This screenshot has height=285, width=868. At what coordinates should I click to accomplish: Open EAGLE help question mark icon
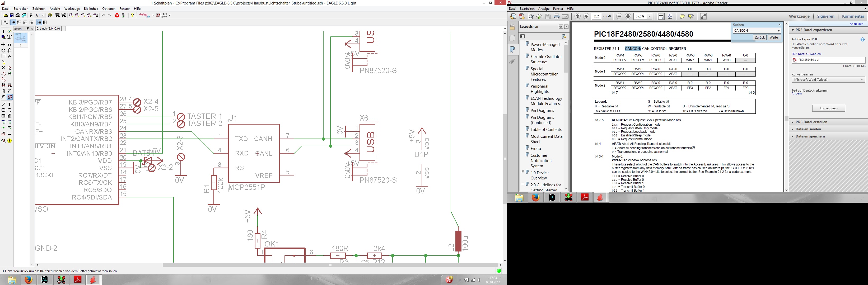coord(132,15)
